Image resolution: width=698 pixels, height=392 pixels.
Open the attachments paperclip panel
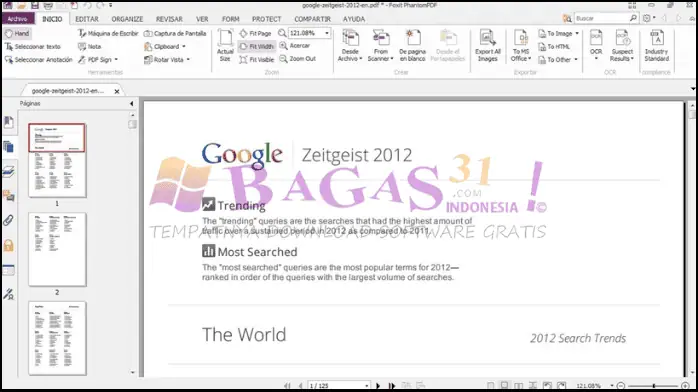click(x=8, y=220)
